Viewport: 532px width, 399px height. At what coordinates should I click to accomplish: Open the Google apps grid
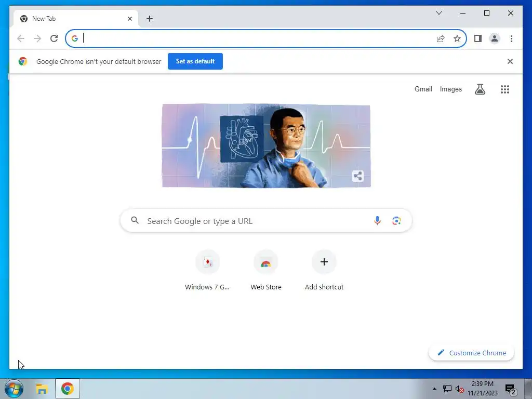coord(505,89)
